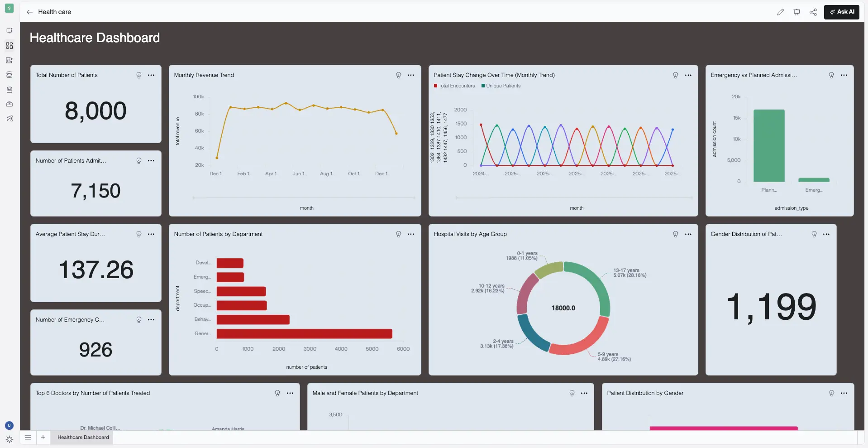The width and height of the screenshot is (868, 448).
Task: Show insights for Patient Stay Change Over Time
Action: coord(676,75)
